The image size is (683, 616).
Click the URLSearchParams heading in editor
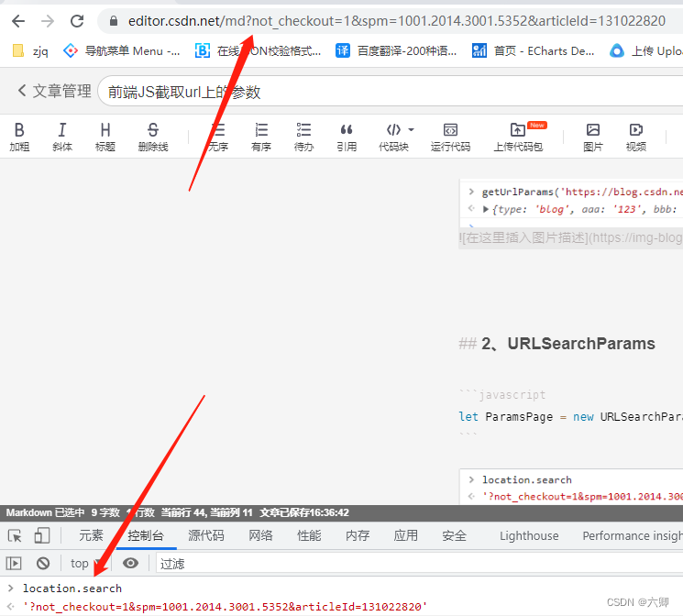[x=581, y=344]
